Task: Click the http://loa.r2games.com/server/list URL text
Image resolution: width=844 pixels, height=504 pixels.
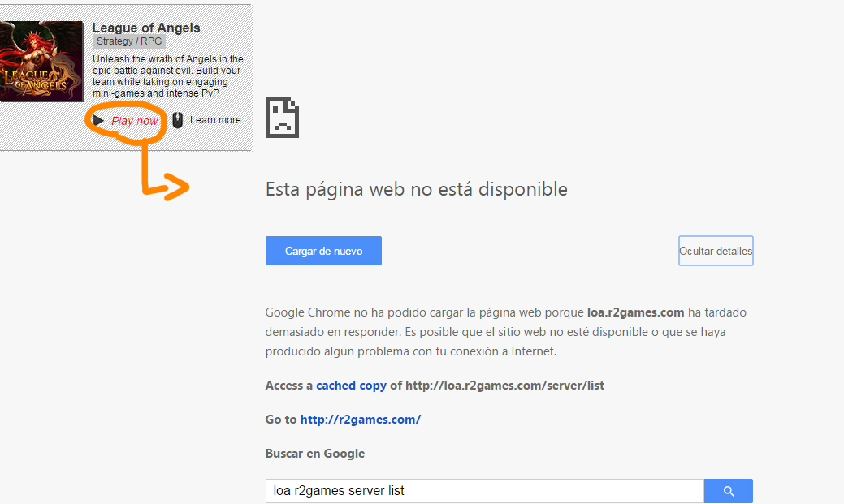Action: 504,386
